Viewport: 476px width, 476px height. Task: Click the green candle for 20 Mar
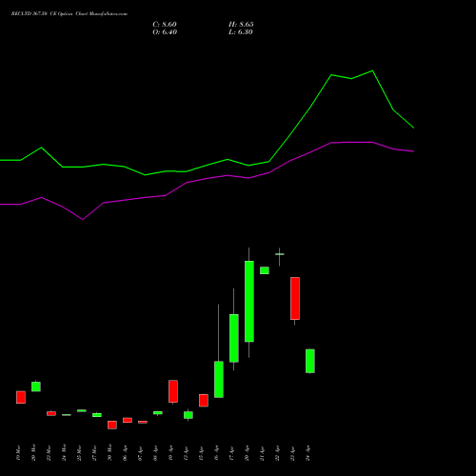[x=36, y=387]
